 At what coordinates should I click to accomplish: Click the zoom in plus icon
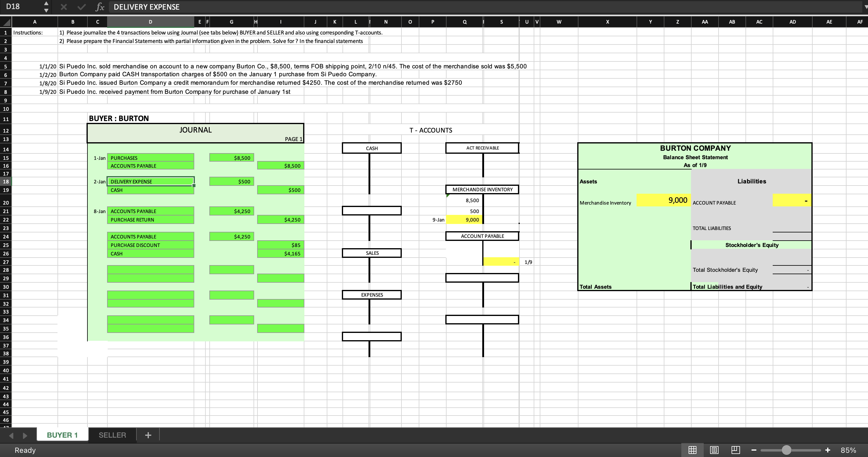[x=827, y=450]
